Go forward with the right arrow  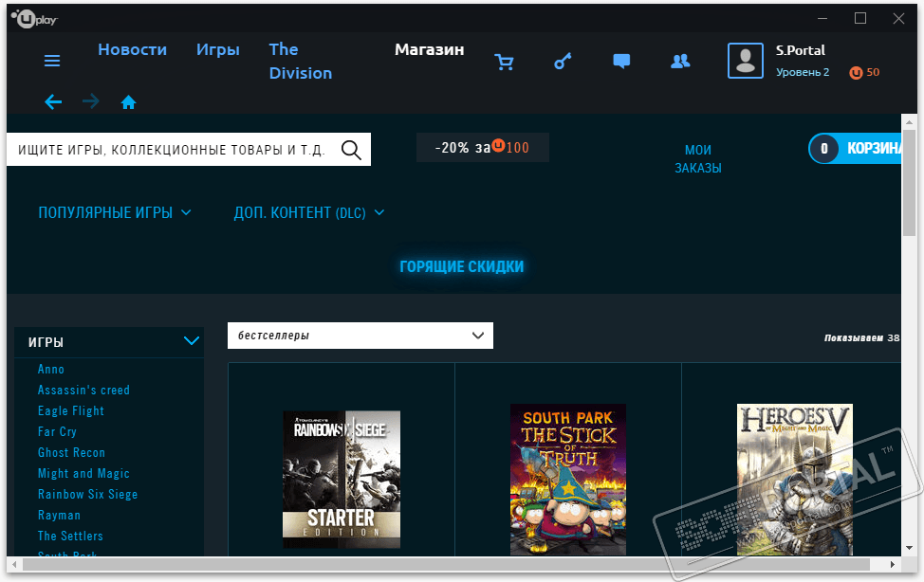(91, 102)
